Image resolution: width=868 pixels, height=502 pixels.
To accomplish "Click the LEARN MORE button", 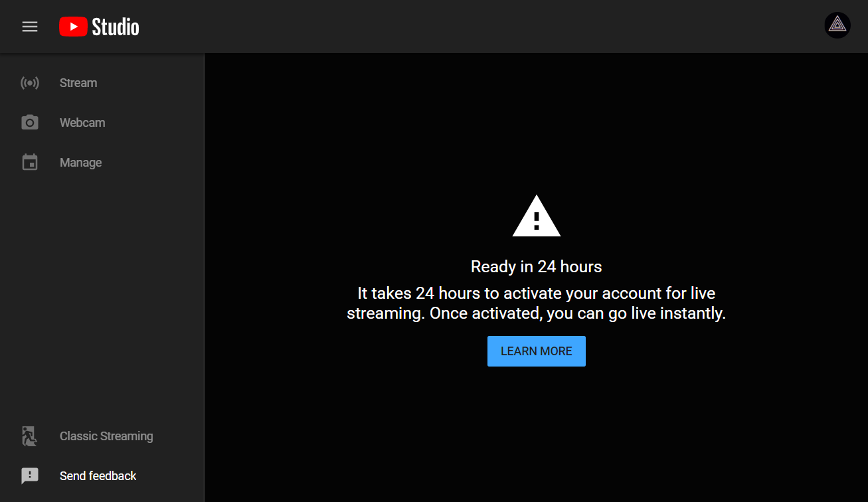I will pos(536,351).
